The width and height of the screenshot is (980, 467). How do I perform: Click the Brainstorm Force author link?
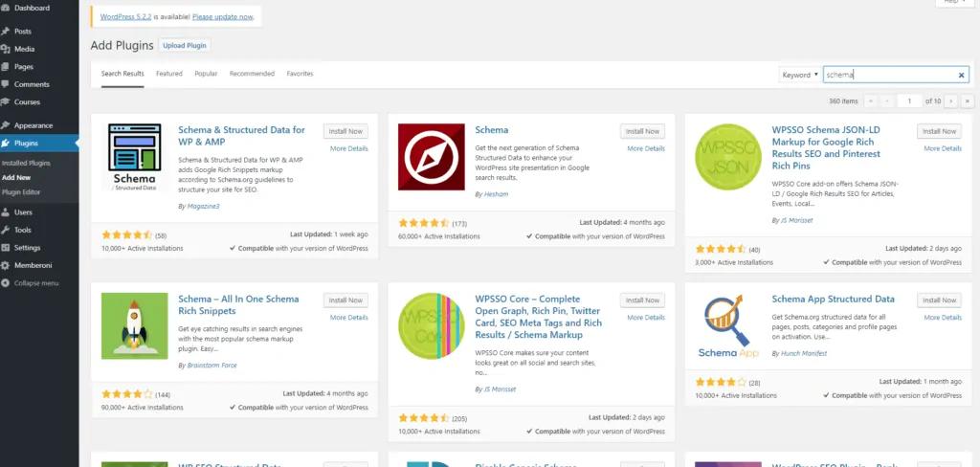tap(212, 366)
